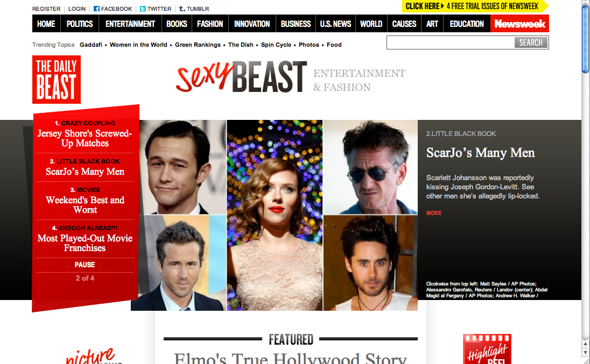Go to the Home menu item
The width and height of the screenshot is (590, 364).
pyautogui.click(x=46, y=24)
